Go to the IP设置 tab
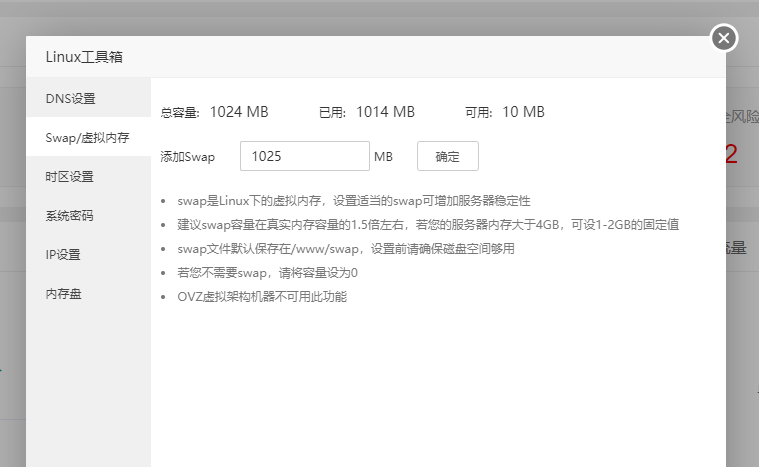Screen dimensions: 759x467 pos(88,255)
